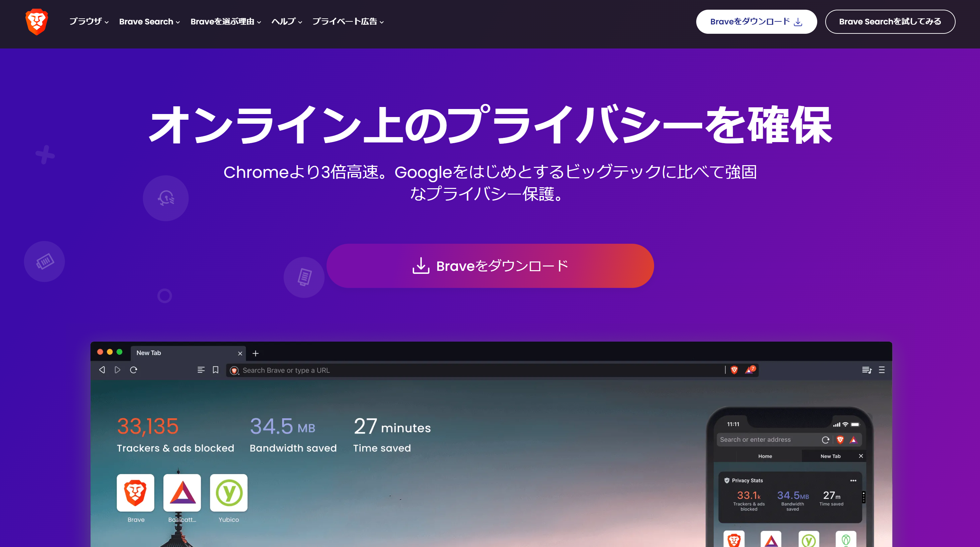Click Brave Searchを試してみる button

(x=890, y=22)
